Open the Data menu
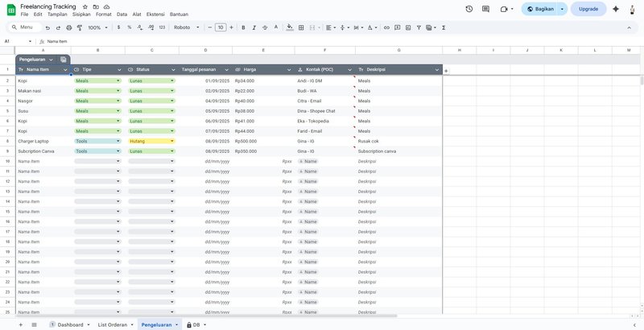Image resolution: width=644 pixels, height=330 pixels. click(x=122, y=14)
